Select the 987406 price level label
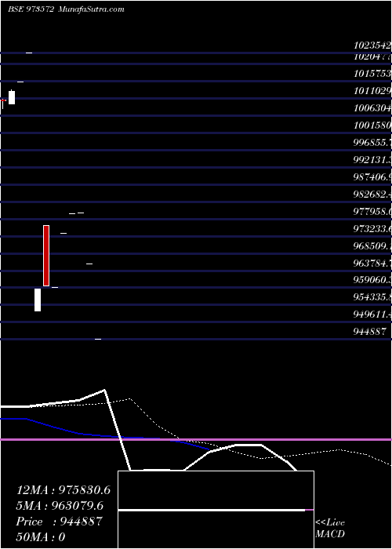The image size is (392, 549). coord(372,177)
